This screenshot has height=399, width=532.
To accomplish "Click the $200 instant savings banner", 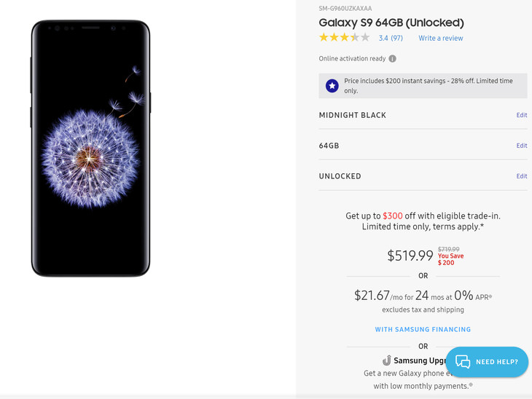I will tap(423, 86).
